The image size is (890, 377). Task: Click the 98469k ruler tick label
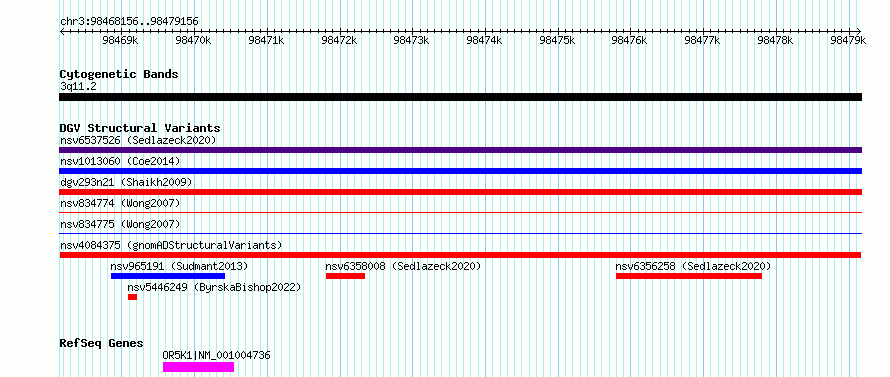point(120,40)
